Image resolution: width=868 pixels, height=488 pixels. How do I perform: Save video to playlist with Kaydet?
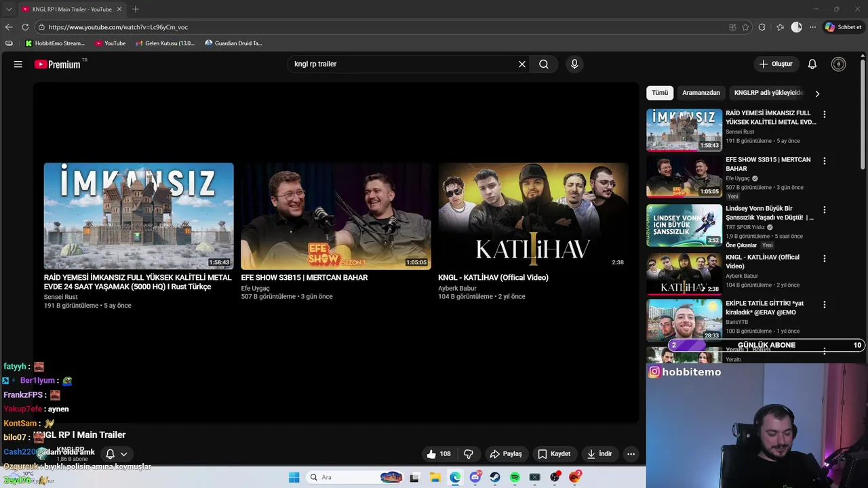pos(554,454)
